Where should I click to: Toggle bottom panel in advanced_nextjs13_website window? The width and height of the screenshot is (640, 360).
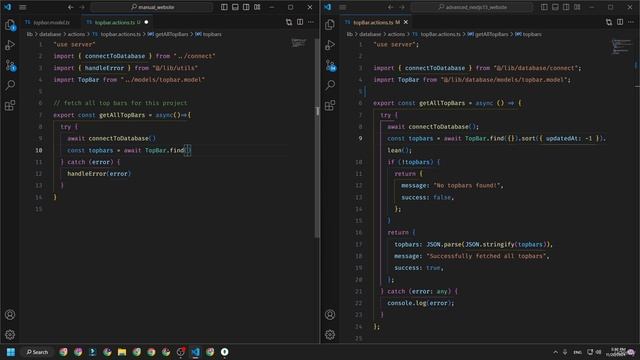pyautogui.click(x=555, y=7)
